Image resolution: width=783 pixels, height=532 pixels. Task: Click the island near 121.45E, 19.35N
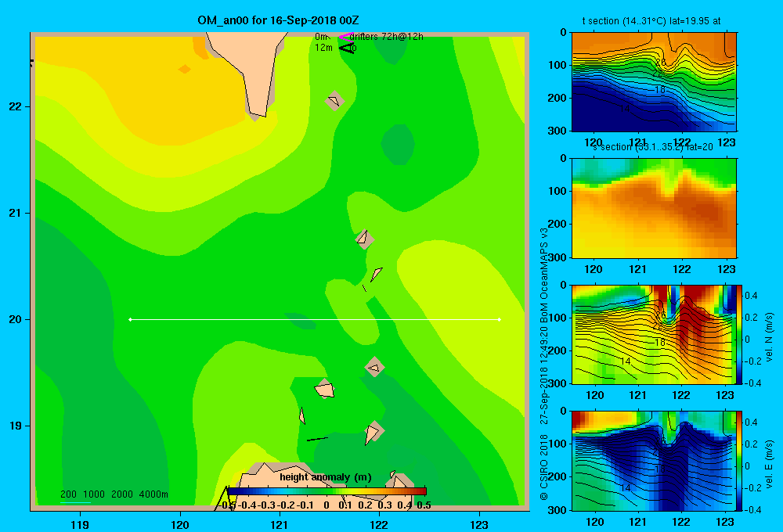pyautogui.click(x=325, y=389)
